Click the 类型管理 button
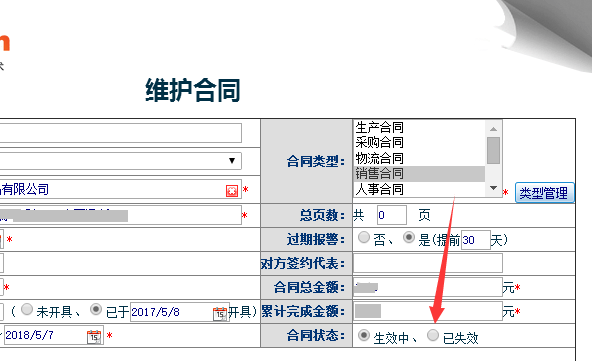592x361 pixels. tap(544, 193)
